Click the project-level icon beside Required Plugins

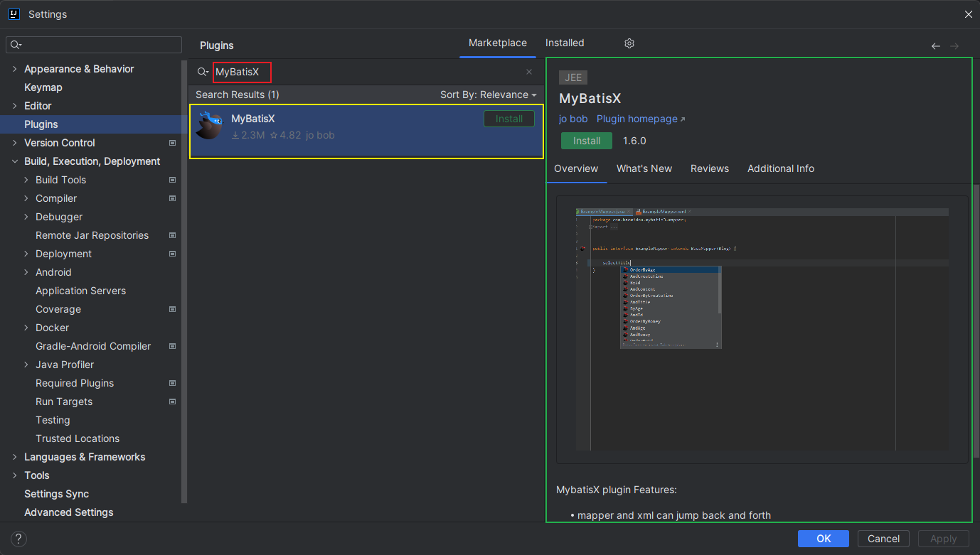pyautogui.click(x=172, y=383)
